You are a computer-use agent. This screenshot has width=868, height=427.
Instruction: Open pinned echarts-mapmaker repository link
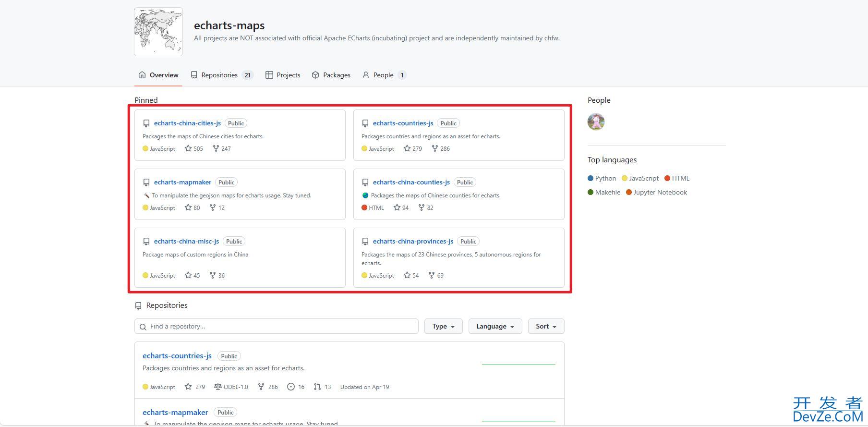tap(182, 182)
